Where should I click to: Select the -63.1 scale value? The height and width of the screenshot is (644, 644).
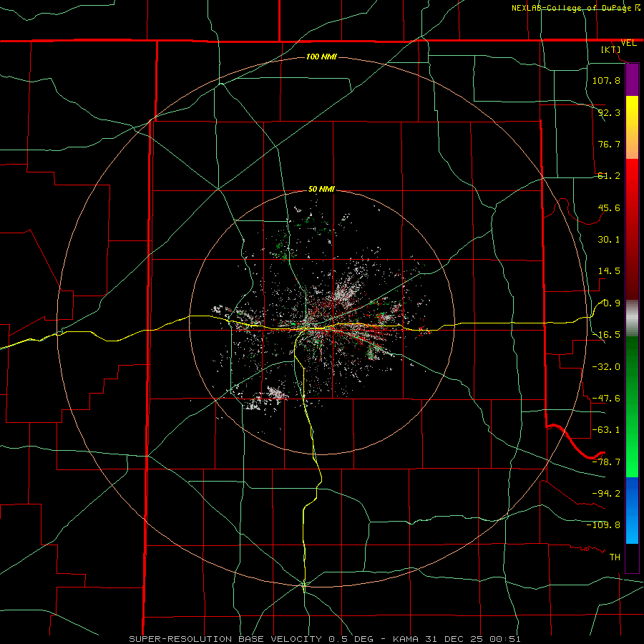[606, 430]
